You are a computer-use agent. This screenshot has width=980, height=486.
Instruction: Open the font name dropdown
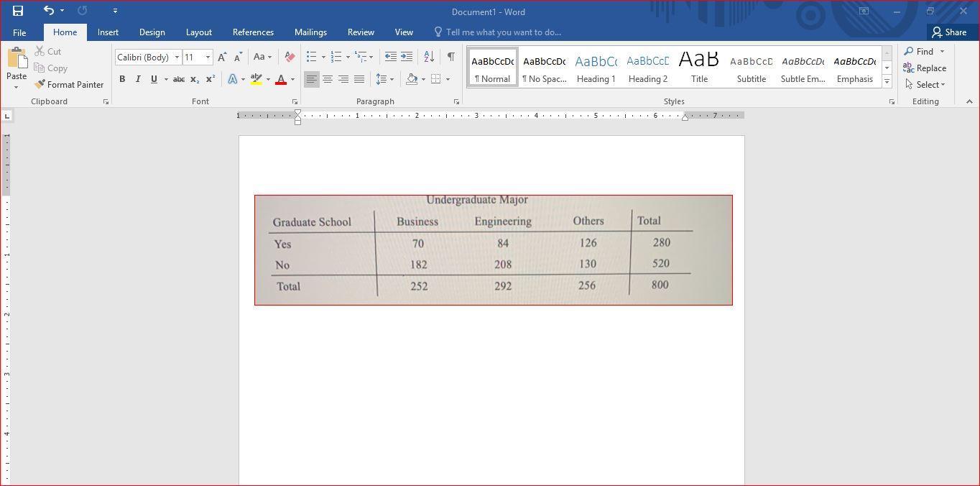[x=177, y=58]
